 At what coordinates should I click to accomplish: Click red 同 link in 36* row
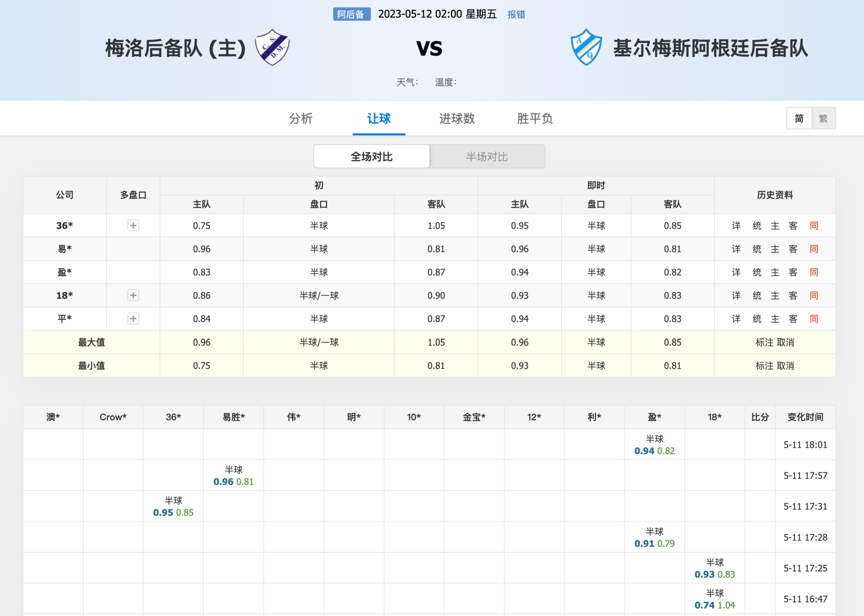814,226
